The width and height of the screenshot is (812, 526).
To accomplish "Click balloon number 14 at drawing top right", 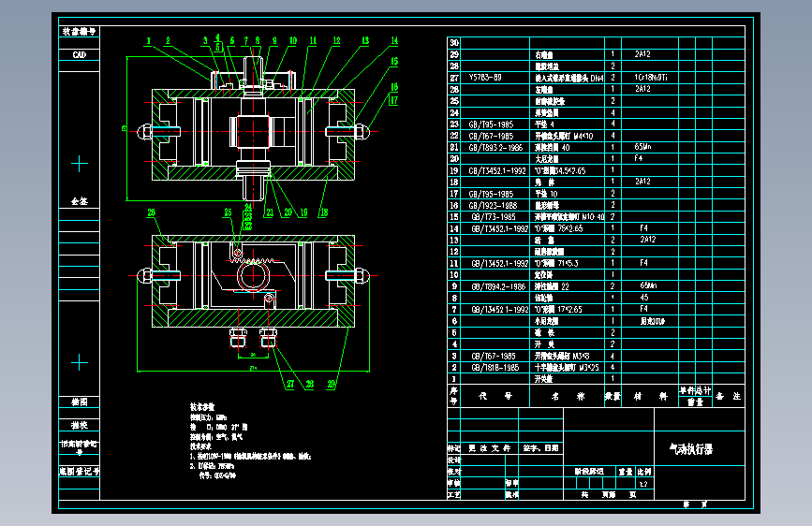I will [394, 41].
